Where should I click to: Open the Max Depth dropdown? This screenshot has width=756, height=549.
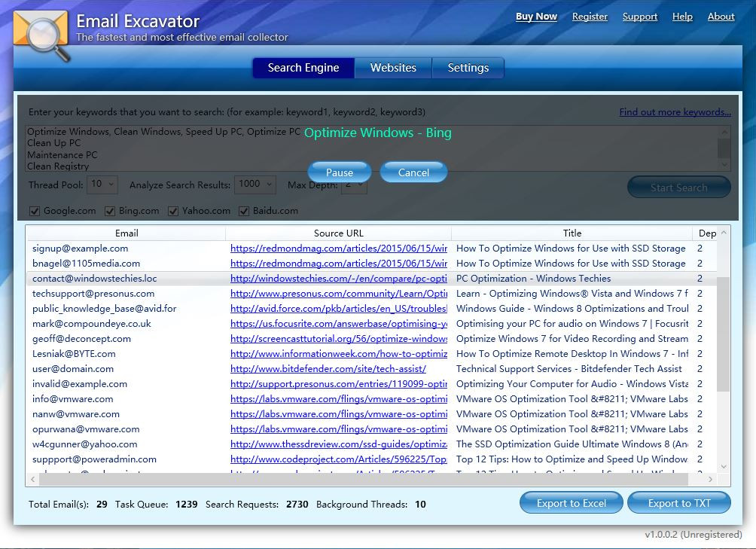tap(354, 185)
